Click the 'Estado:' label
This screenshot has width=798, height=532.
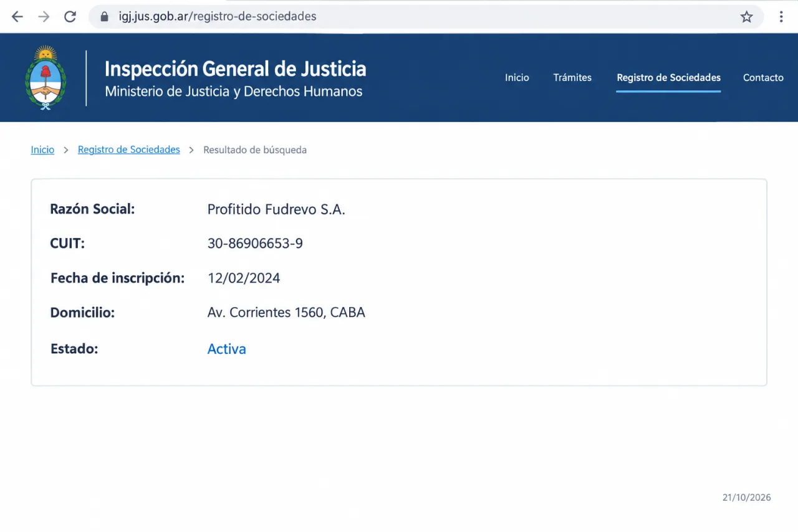coord(74,349)
